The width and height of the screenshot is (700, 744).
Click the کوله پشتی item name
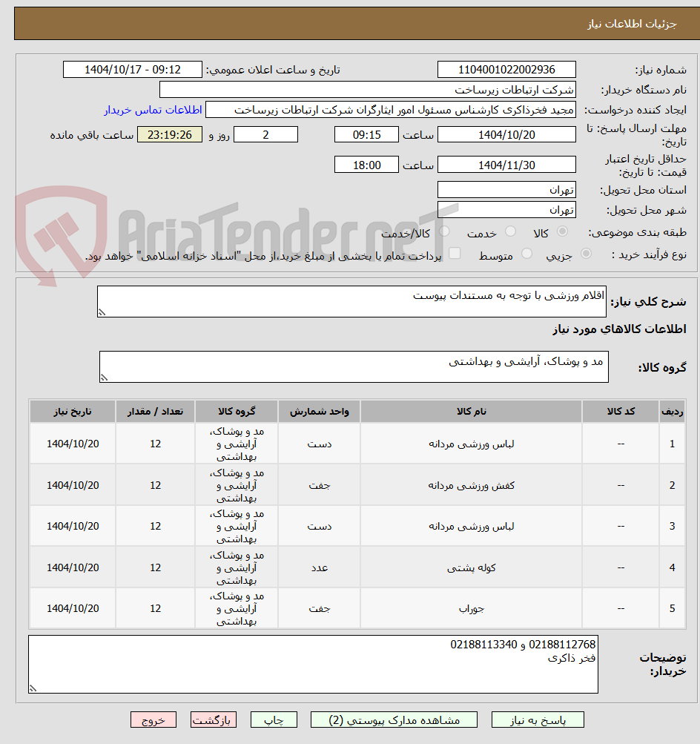pyautogui.click(x=472, y=567)
